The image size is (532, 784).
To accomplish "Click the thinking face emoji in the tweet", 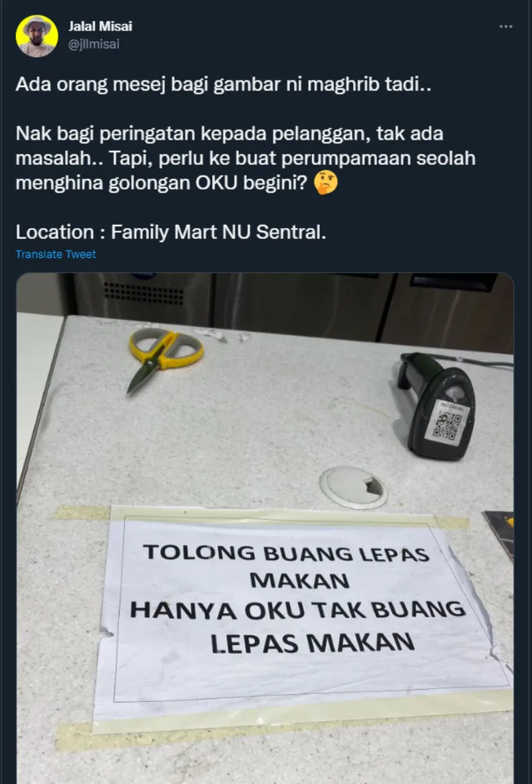I will click(x=326, y=184).
